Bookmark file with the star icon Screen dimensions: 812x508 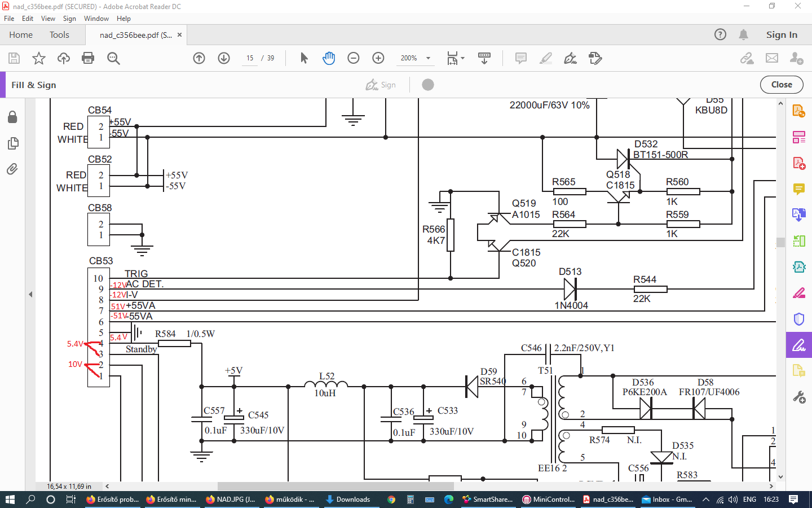38,58
